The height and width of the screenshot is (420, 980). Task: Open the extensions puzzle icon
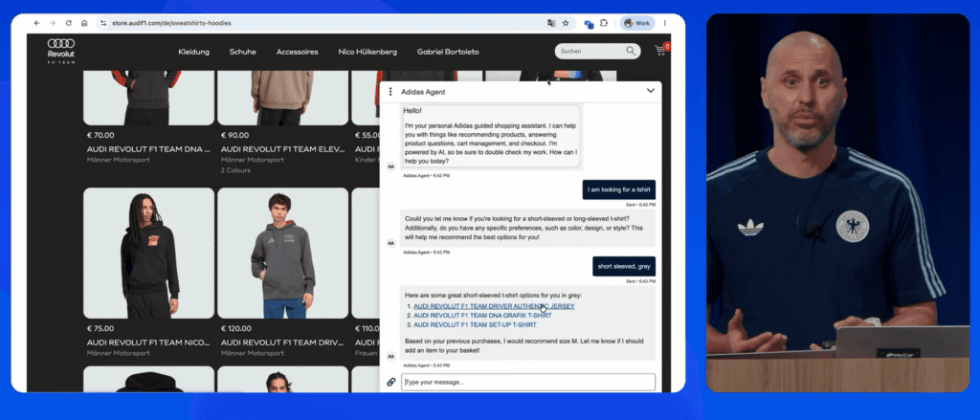[x=604, y=23]
